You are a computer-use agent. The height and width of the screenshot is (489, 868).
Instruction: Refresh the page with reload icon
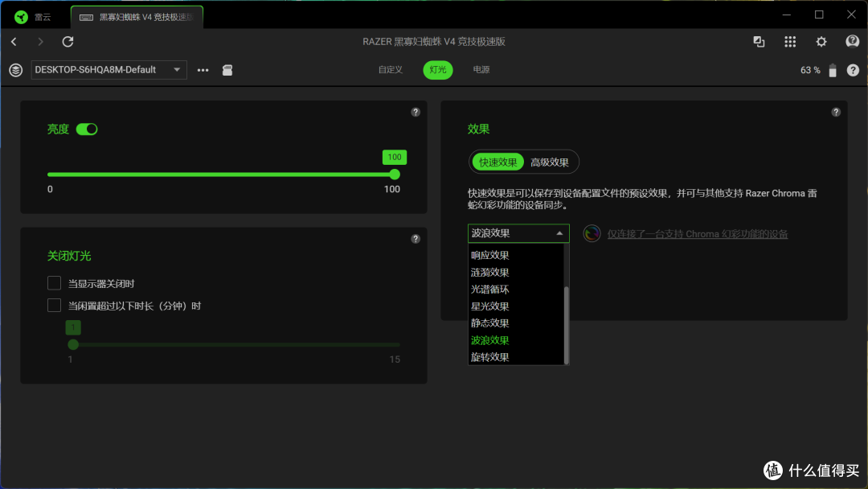(x=68, y=42)
